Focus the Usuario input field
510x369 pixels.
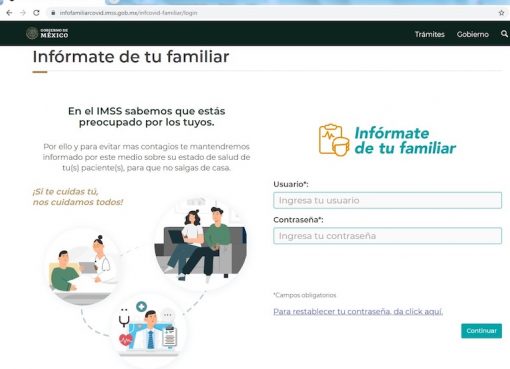point(387,200)
